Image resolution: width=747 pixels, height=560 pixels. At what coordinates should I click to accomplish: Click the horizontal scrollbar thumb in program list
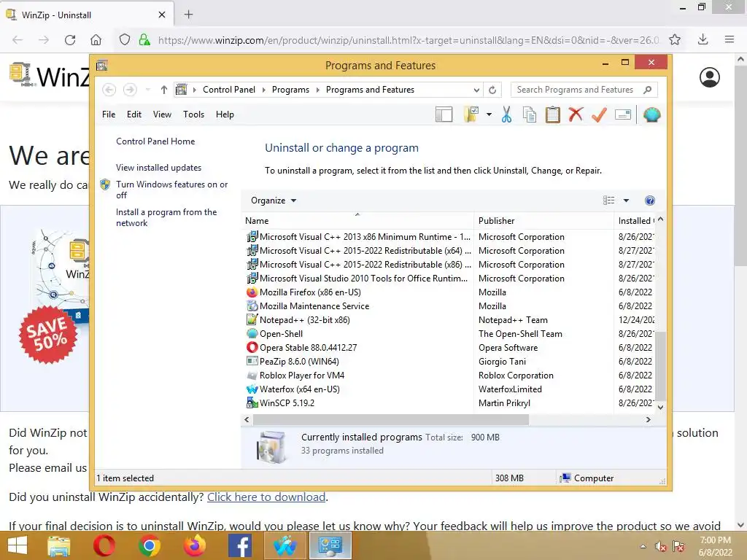pos(391,419)
